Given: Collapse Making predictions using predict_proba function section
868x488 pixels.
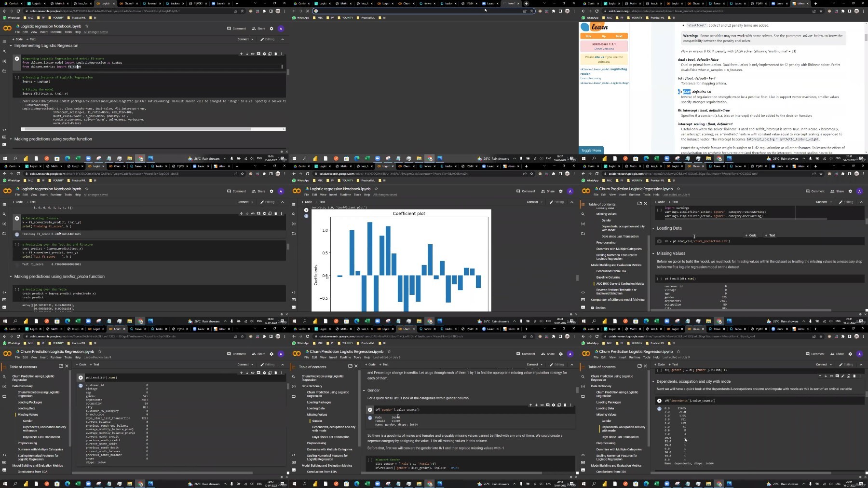Looking at the screenshot, I should [x=11, y=277].
